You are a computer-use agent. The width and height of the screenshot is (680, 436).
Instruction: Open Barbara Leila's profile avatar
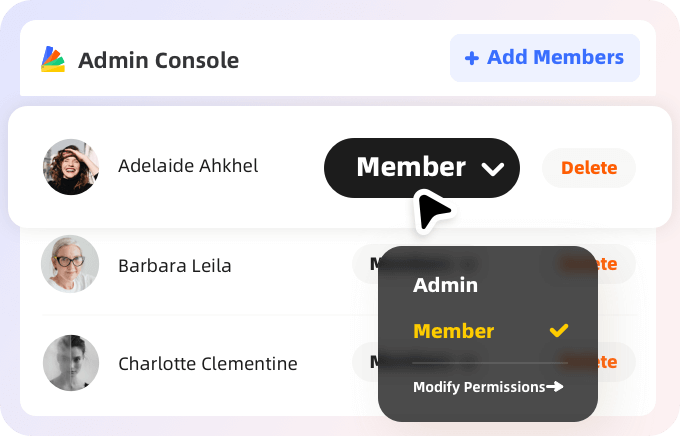70,264
